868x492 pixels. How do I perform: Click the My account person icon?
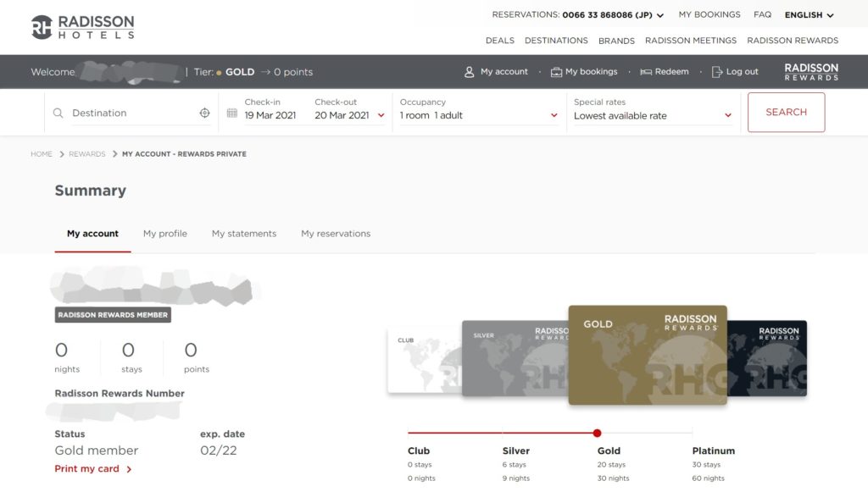(x=469, y=72)
